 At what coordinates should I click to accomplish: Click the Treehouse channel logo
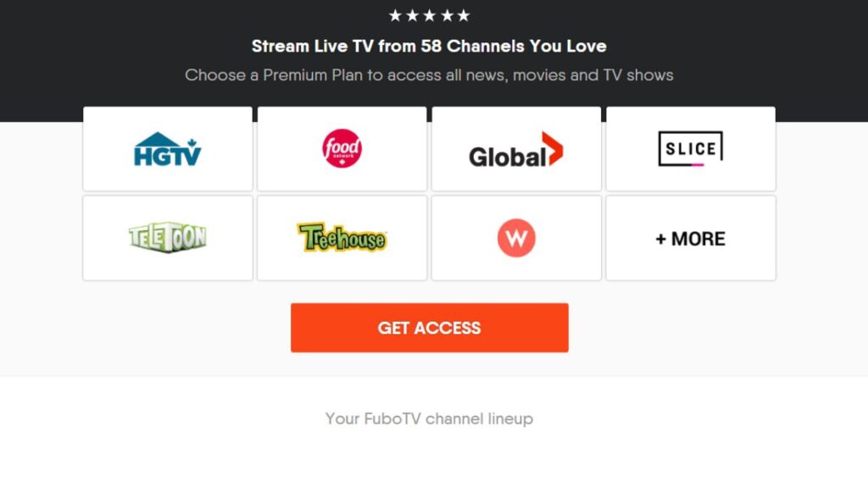coord(342,237)
